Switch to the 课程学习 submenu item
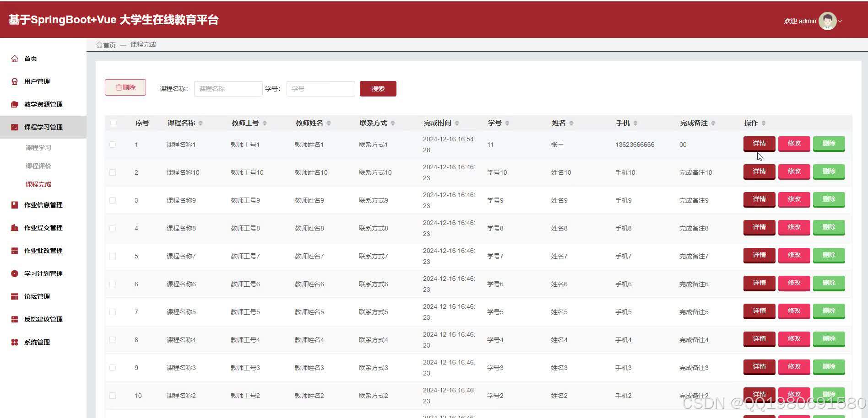This screenshot has width=868, height=418. [38, 147]
